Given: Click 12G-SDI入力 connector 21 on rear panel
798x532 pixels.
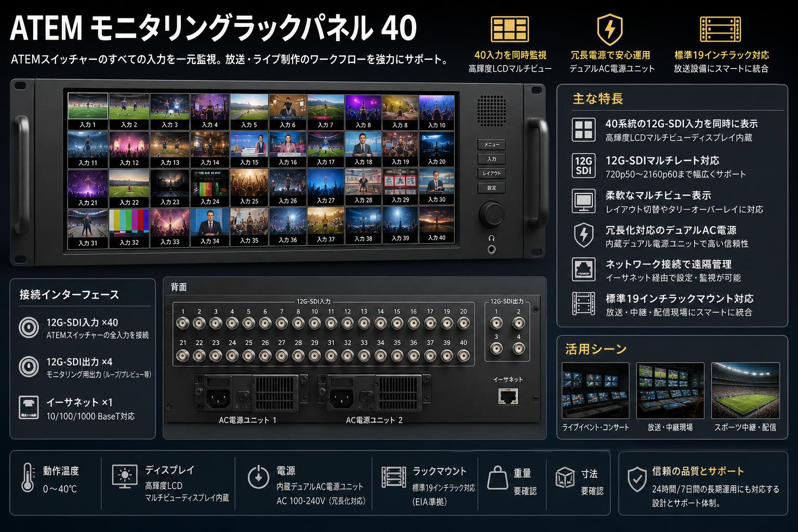Looking at the screenshot, I should click(183, 355).
